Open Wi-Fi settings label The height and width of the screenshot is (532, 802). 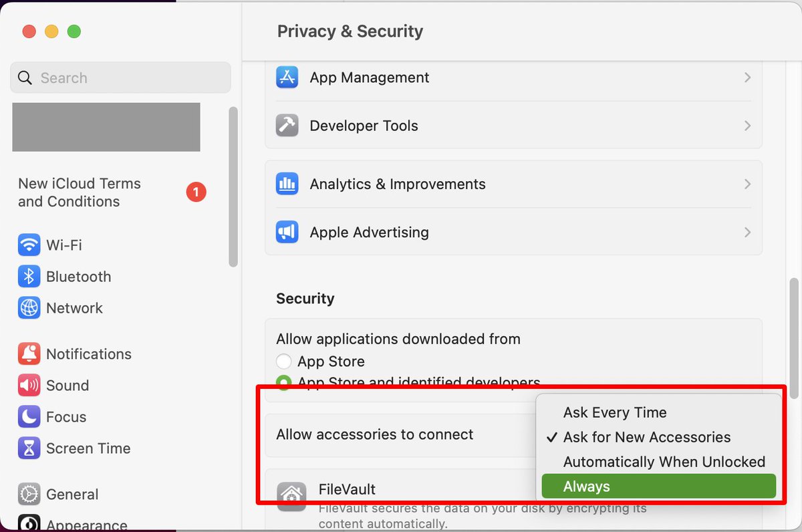click(64, 245)
